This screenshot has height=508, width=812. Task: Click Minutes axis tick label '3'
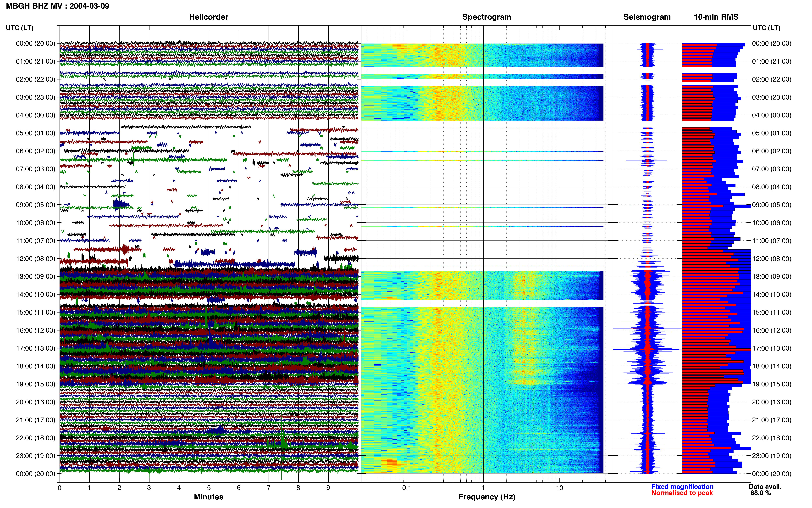[149, 488]
